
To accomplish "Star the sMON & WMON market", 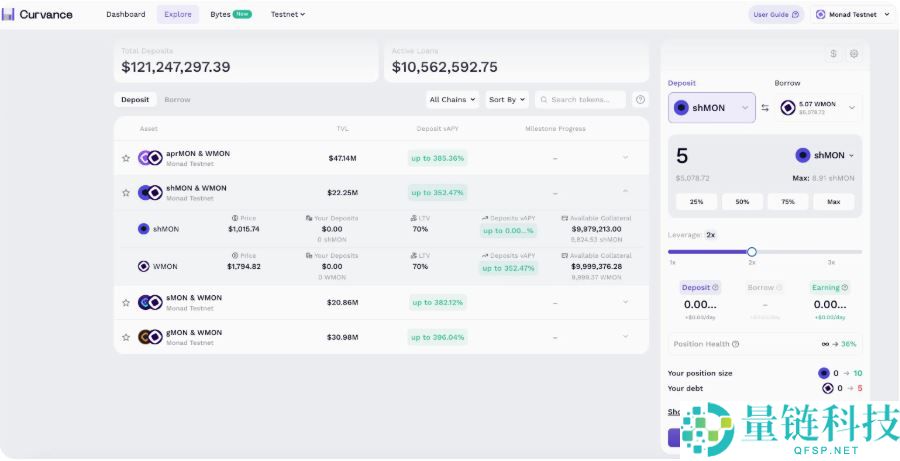I will point(126,302).
